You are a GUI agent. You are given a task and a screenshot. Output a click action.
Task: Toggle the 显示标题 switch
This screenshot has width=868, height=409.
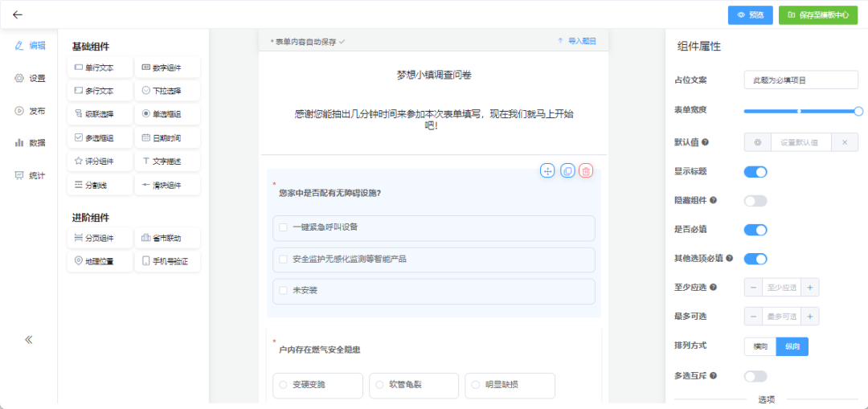755,172
